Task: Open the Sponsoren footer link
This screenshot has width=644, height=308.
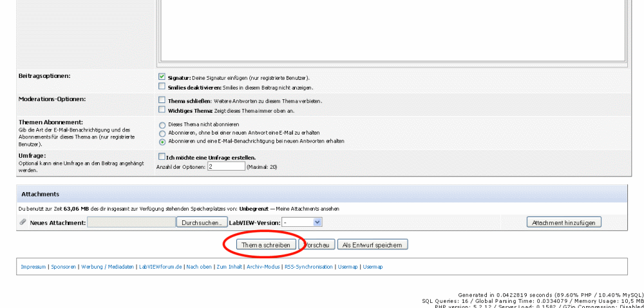Action: pyautogui.click(x=63, y=267)
